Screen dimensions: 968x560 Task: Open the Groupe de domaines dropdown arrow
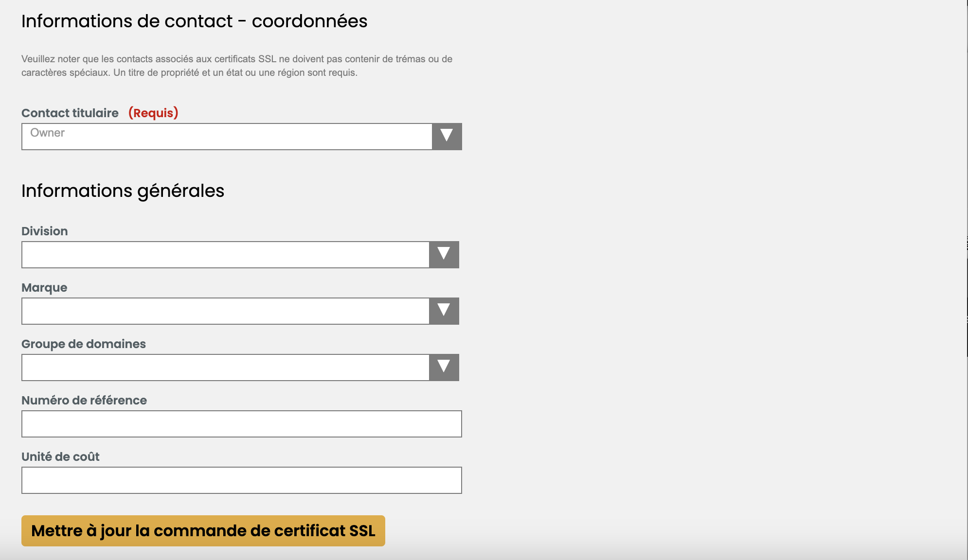click(444, 367)
